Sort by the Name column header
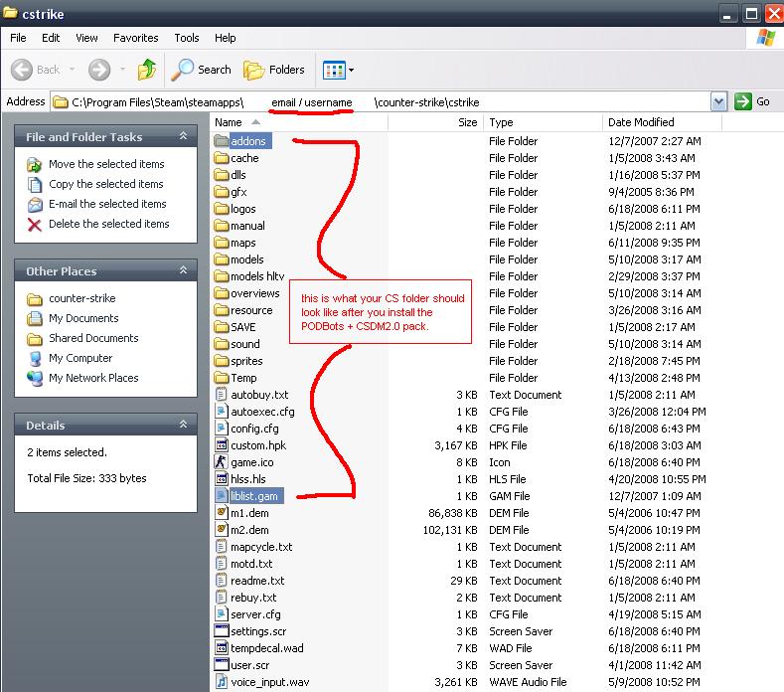Screen dimensions: 784x692 pyautogui.click(x=298, y=122)
